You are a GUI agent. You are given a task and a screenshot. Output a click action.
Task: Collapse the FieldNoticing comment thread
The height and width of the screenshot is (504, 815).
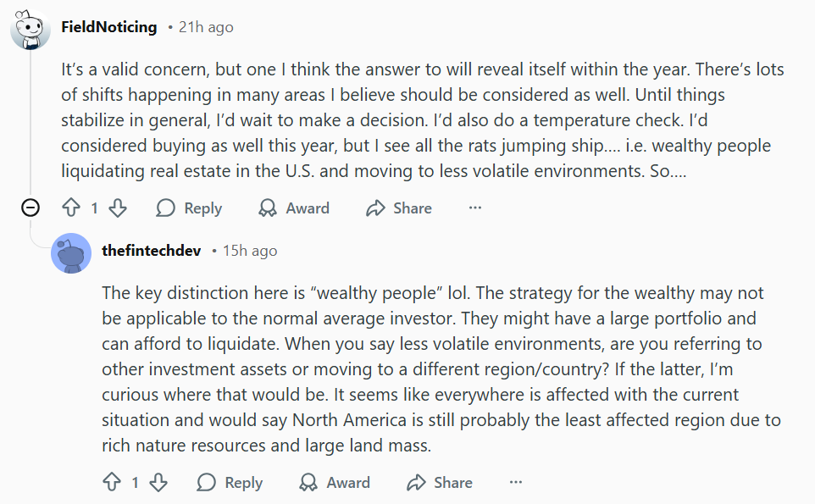point(30,208)
